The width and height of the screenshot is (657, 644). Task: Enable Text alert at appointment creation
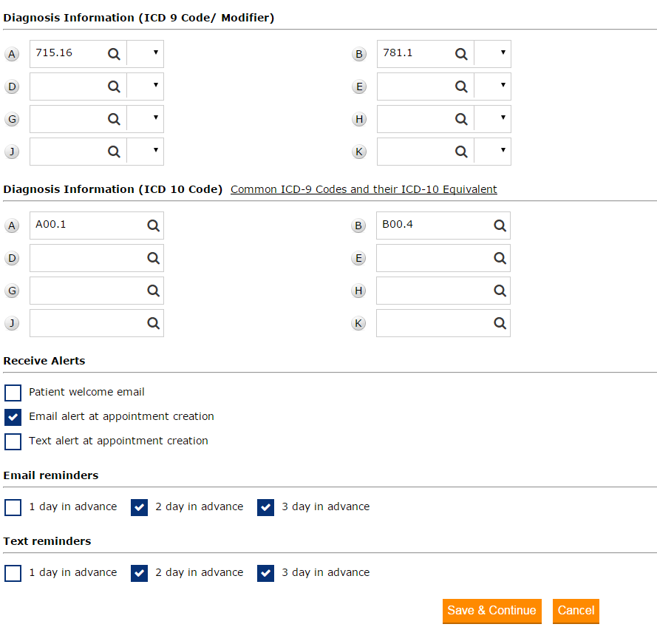coord(13,441)
